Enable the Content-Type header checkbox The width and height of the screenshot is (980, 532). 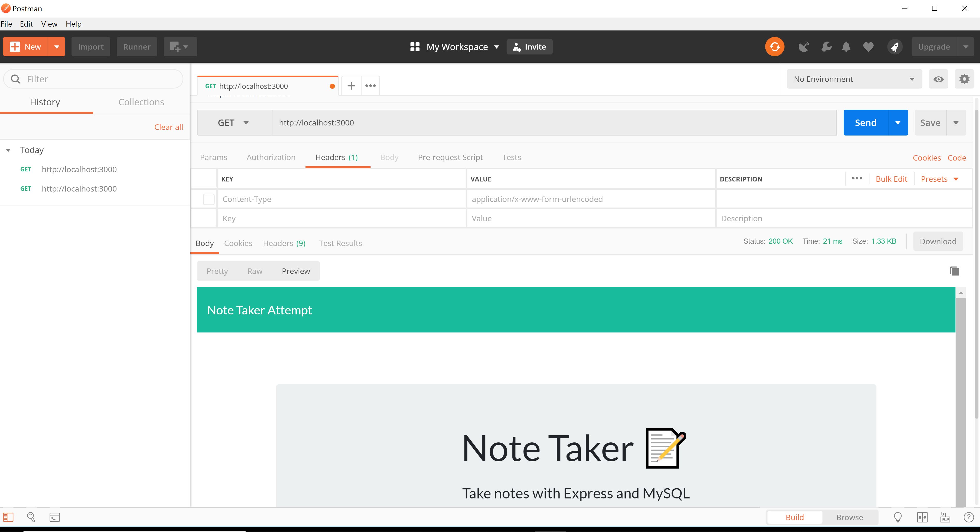coord(208,198)
